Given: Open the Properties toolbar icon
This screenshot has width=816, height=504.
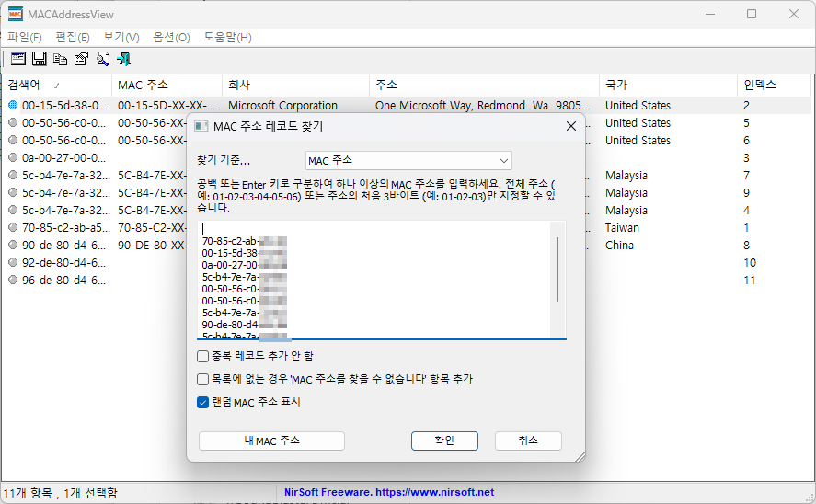Looking at the screenshot, I should 81,59.
